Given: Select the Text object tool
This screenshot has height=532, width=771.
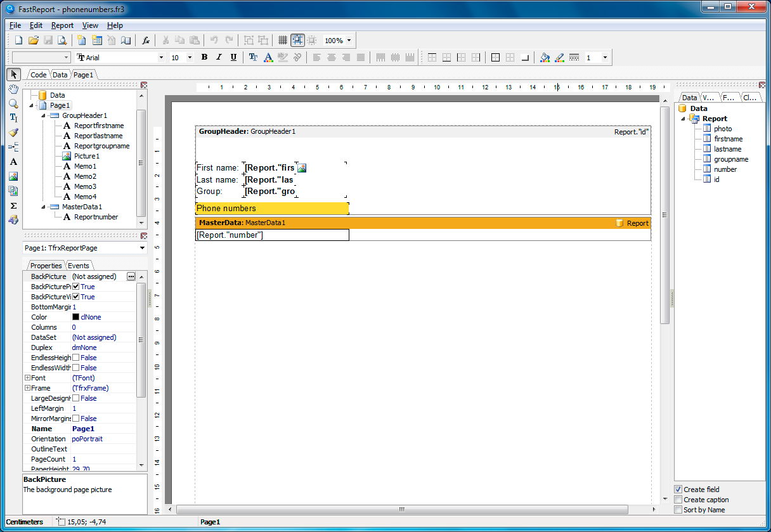Looking at the screenshot, I should (14, 162).
